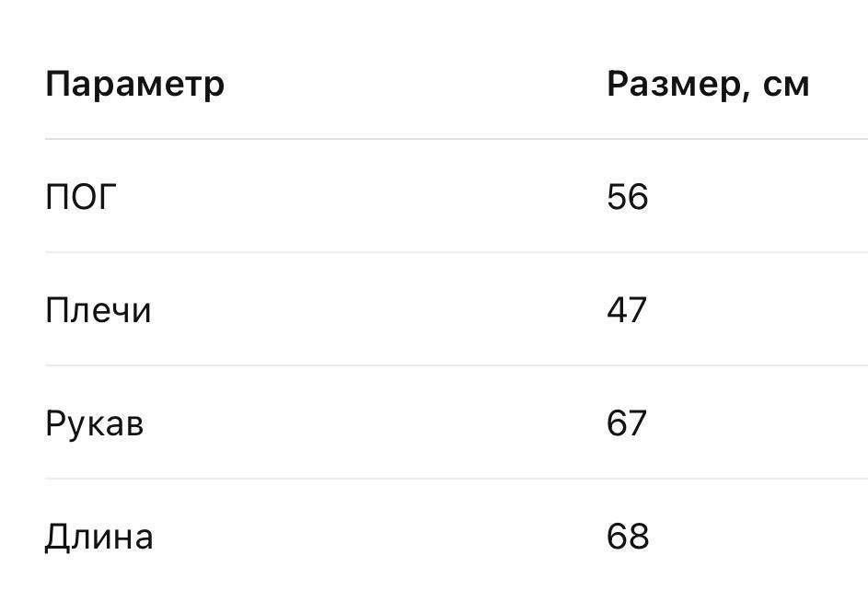Select the ПОГ row label

81,196
